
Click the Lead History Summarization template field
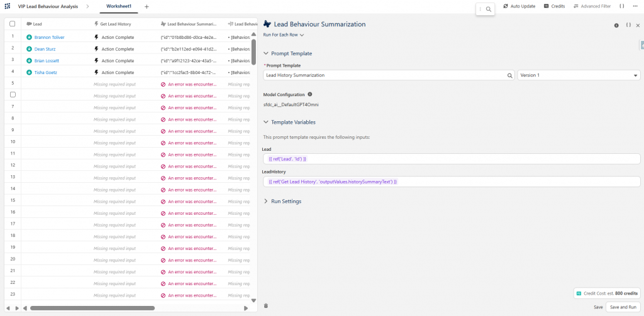(x=389, y=75)
